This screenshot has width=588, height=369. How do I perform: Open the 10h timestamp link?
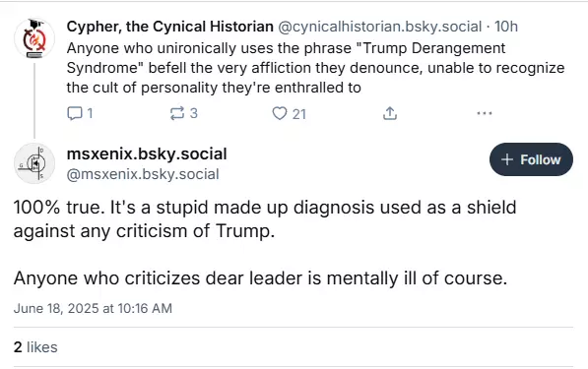point(506,27)
